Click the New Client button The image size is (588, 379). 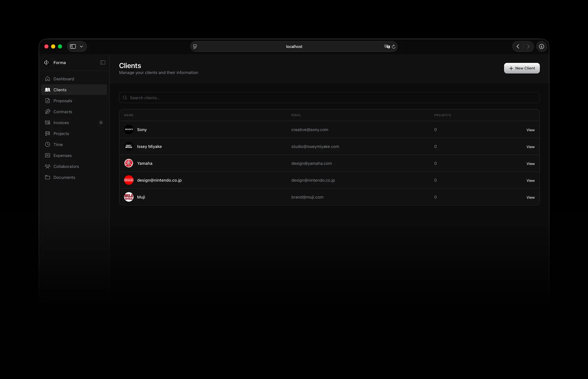[x=522, y=68]
